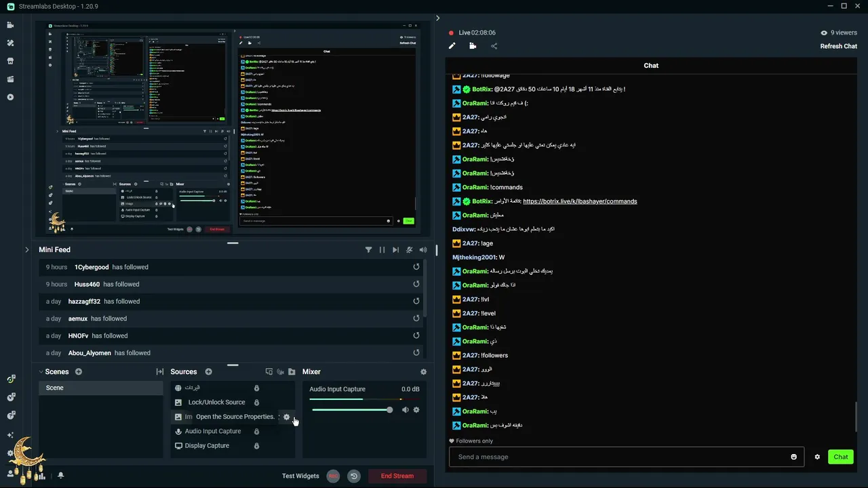Viewport: 868px width, 488px height.
Task: Collapse the Scenes chevron
Action: pyautogui.click(x=41, y=371)
